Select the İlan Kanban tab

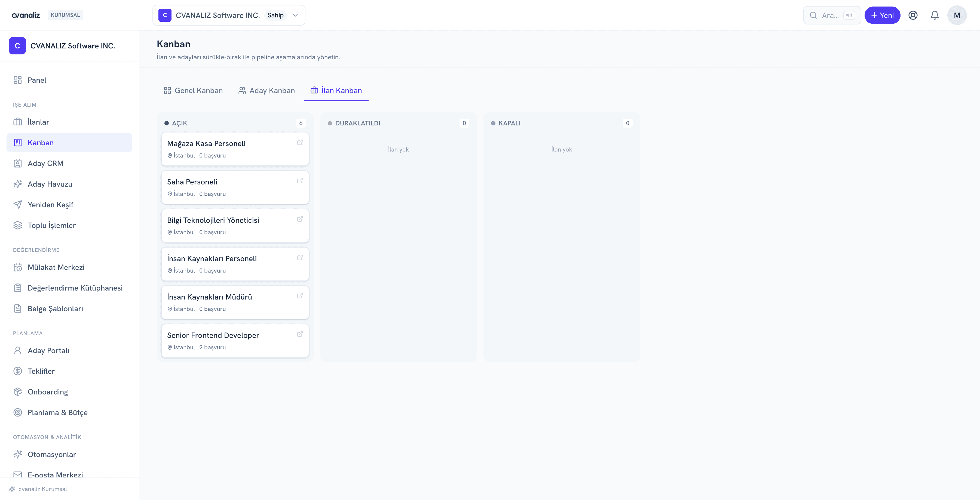(x=336, y=91)
